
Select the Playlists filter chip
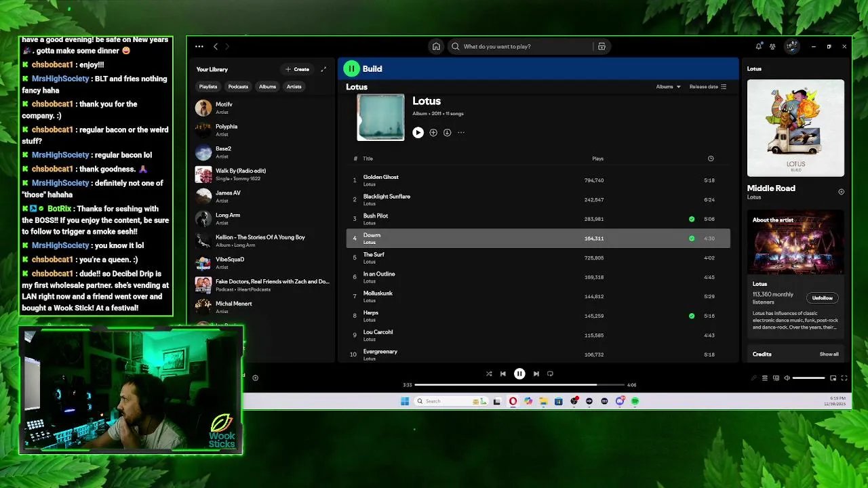pos(208,87)
